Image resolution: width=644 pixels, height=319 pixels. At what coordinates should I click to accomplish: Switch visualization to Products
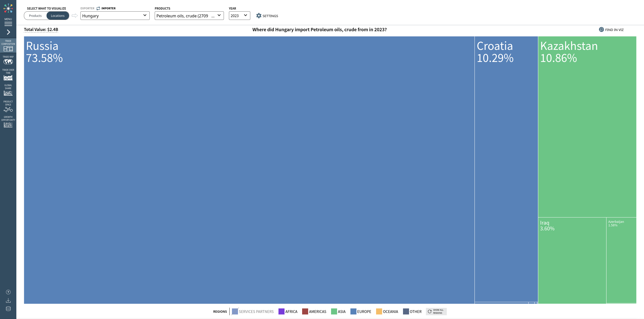tap(35, 16)
